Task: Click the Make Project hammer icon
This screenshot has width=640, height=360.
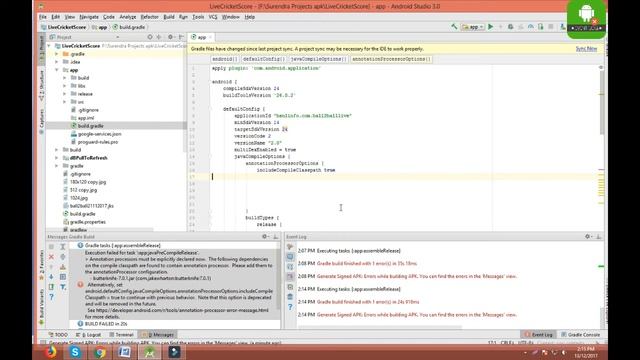Action: pos(454,27)
